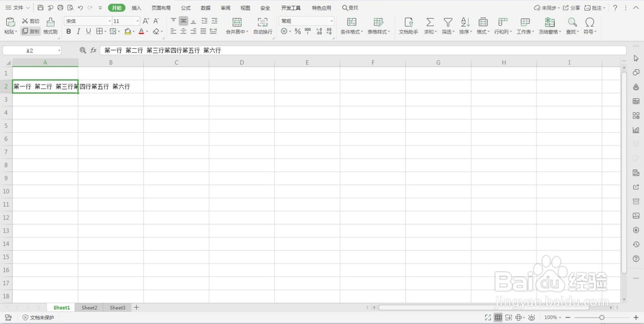Toggle underline formatting

click(x=88, y=31)
